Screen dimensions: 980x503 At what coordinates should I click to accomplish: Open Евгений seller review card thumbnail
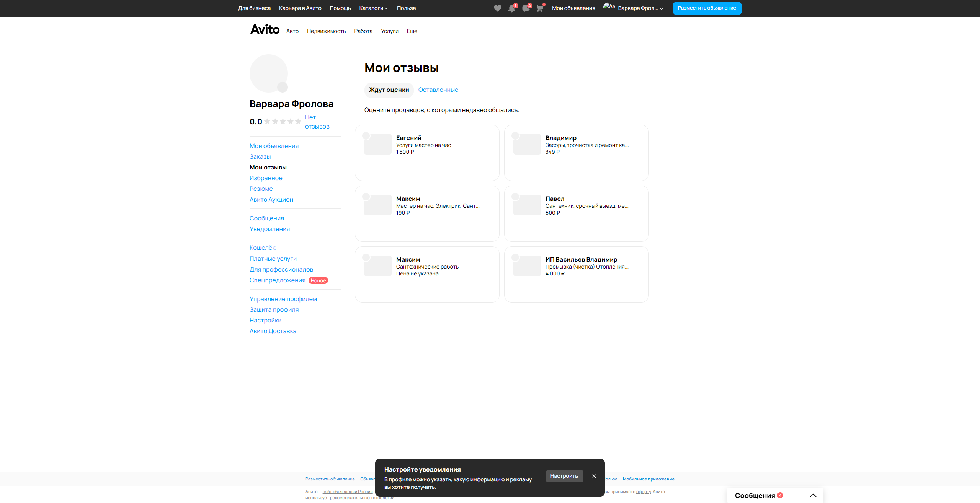click(x=377, y=144)
